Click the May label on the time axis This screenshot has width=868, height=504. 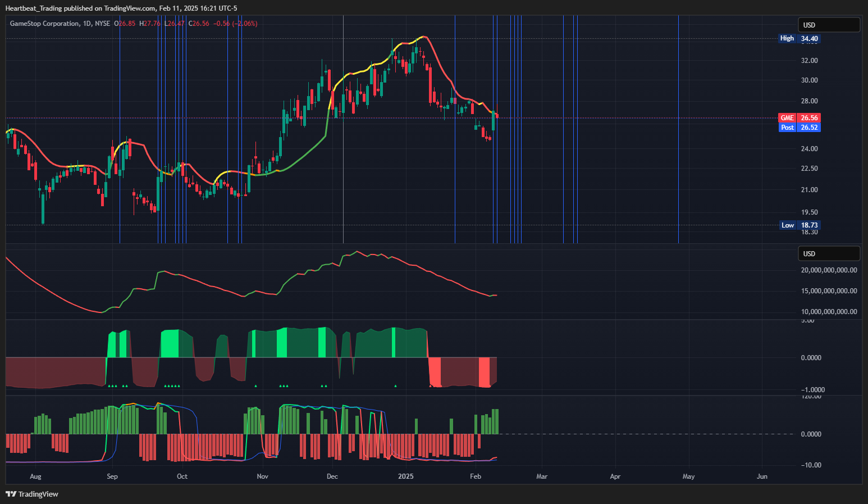pos(688,476)
